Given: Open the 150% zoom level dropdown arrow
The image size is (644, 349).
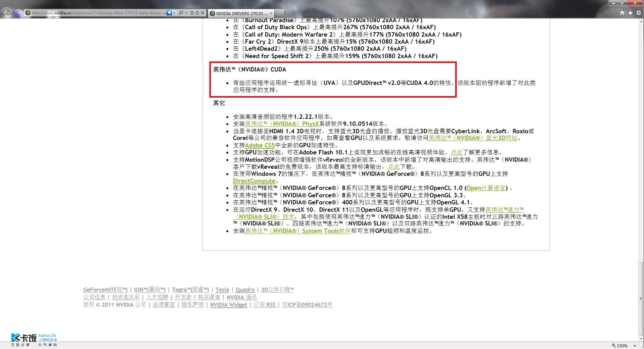Looking at the screenshot, I should [635, 346].
